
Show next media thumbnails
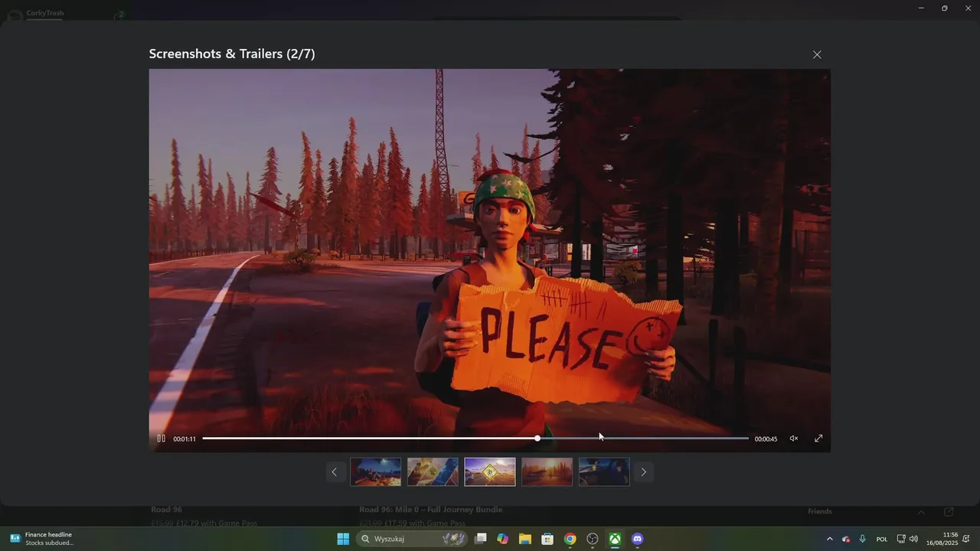(643, 472)
